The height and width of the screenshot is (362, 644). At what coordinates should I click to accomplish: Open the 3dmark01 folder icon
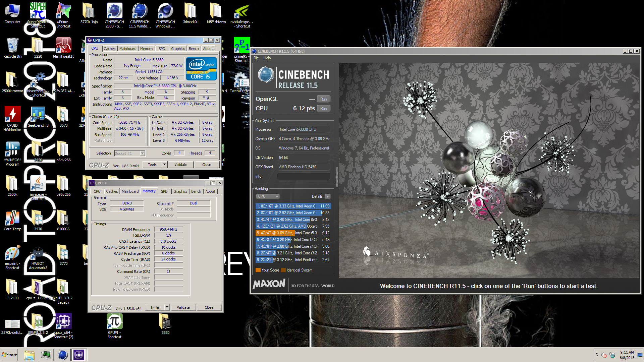191,14
